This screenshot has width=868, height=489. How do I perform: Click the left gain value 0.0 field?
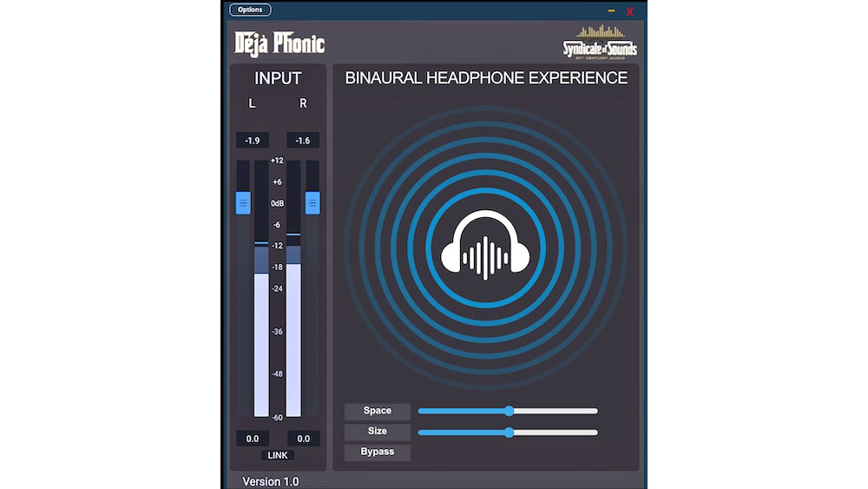253,439
